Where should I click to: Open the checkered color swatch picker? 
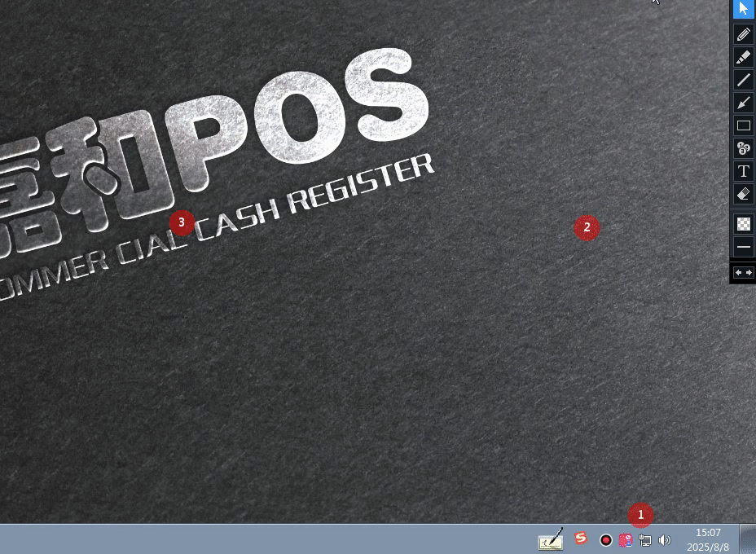click(743, 223)
